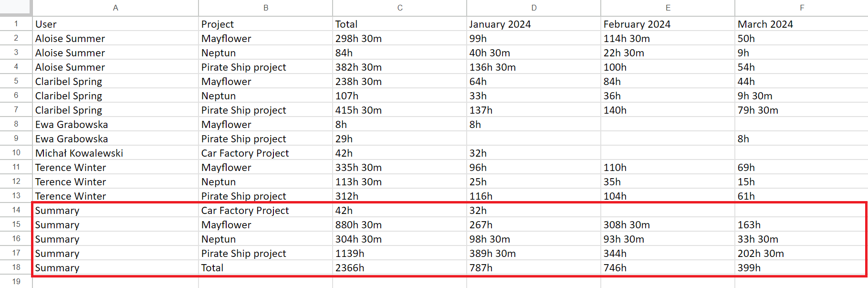The width and height of the screenshot is (868, 288).
Task: Select cell '116h' in row 13
Action: tap(534, 196)
